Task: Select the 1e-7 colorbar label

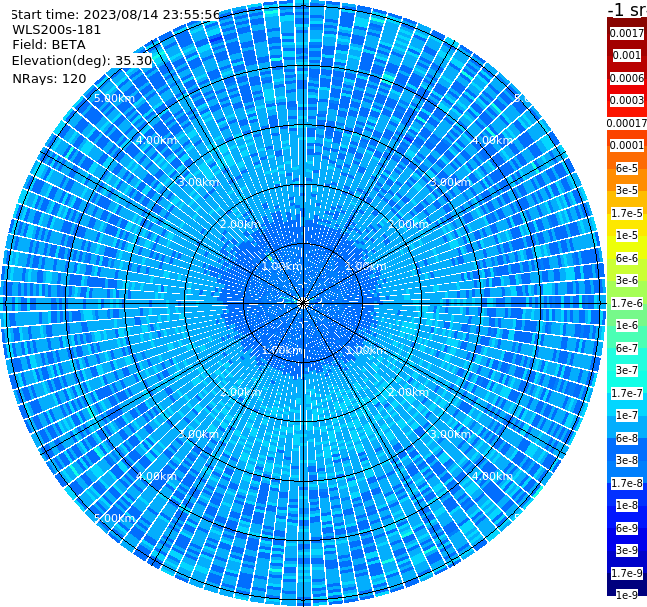Action: point(627,415)
